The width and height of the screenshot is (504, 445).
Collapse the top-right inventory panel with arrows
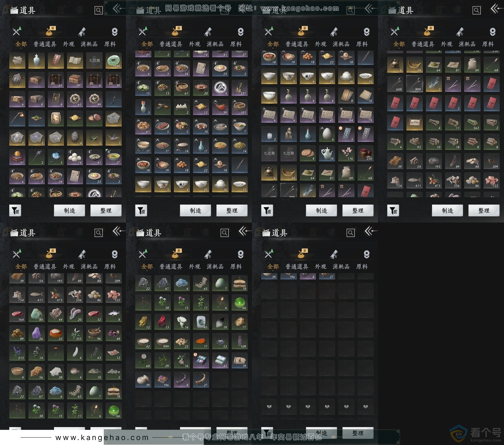[x=497, y=9]
